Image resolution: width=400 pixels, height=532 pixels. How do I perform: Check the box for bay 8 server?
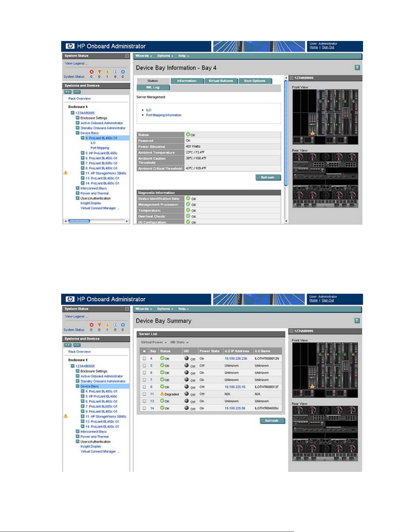[x=144, y=387]
